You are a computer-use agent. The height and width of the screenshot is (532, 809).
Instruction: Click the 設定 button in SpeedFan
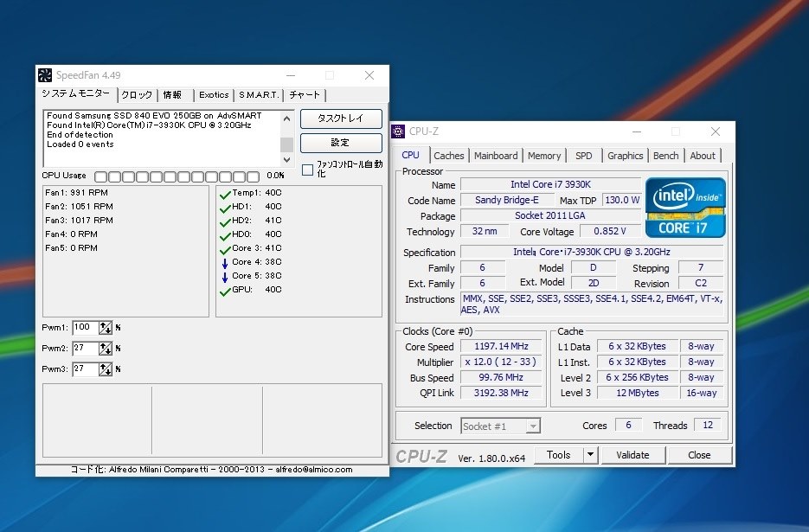[x=341, y=143]
